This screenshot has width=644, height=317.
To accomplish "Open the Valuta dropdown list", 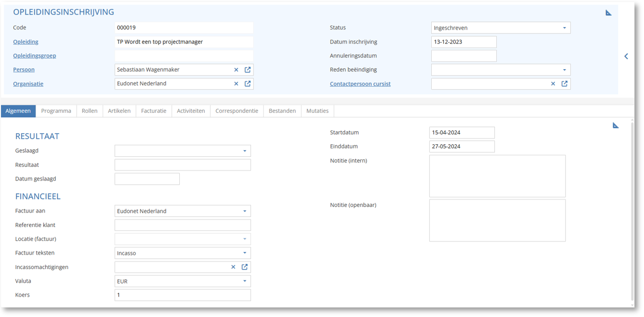I will point(245,281).
